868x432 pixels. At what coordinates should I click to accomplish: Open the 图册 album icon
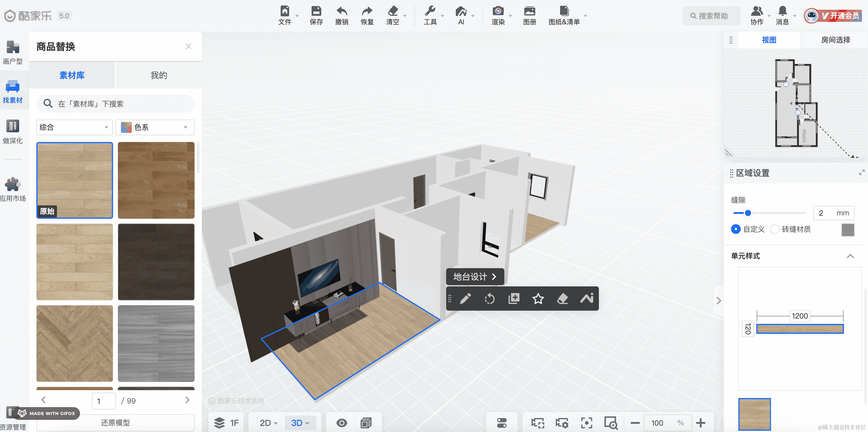pos(529,11)
